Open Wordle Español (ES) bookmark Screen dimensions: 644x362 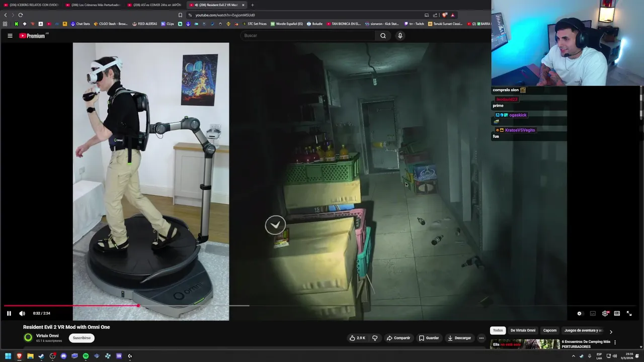click(x=287, y=24)
